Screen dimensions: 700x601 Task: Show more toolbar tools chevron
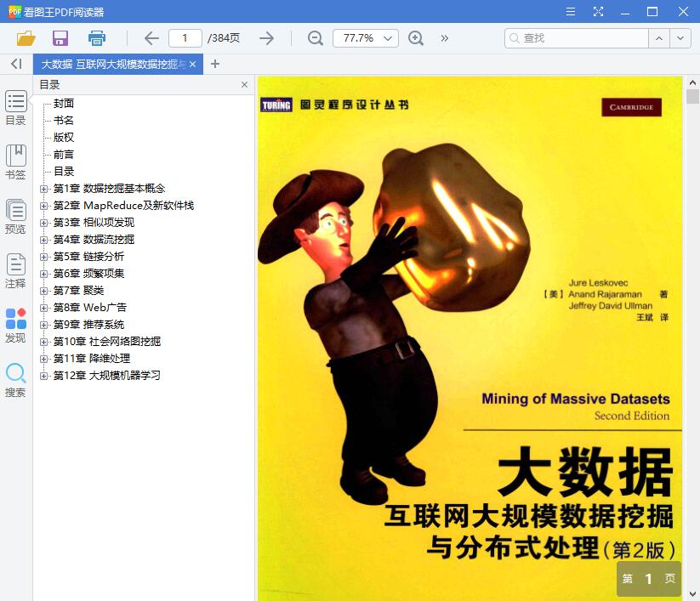[x=444, y=38]
